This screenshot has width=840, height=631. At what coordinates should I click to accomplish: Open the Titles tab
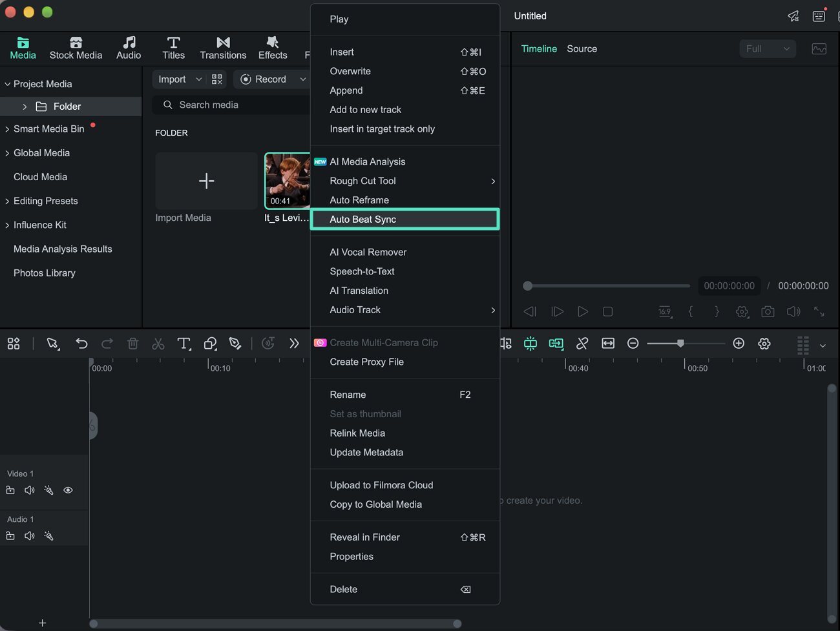(173, 48)
